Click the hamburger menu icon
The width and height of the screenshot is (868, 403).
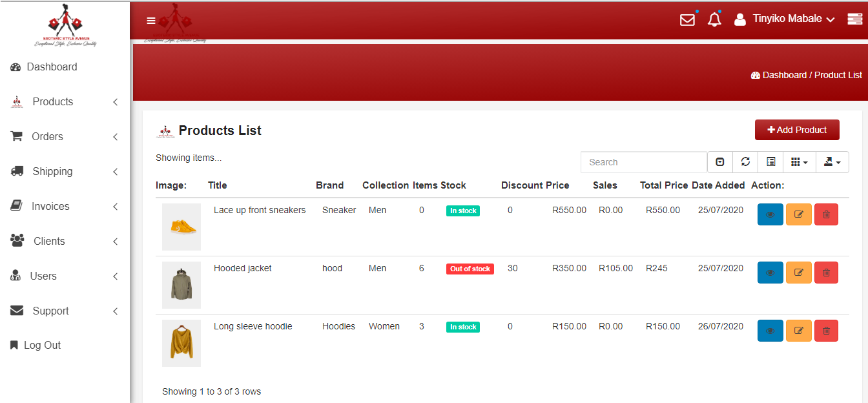coord(151,21)
